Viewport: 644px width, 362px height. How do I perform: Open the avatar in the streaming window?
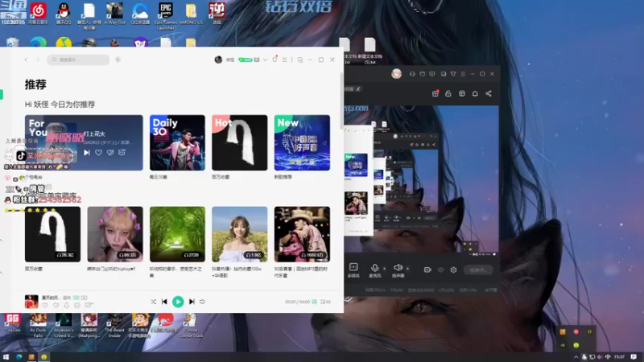[x=396, y=74]
